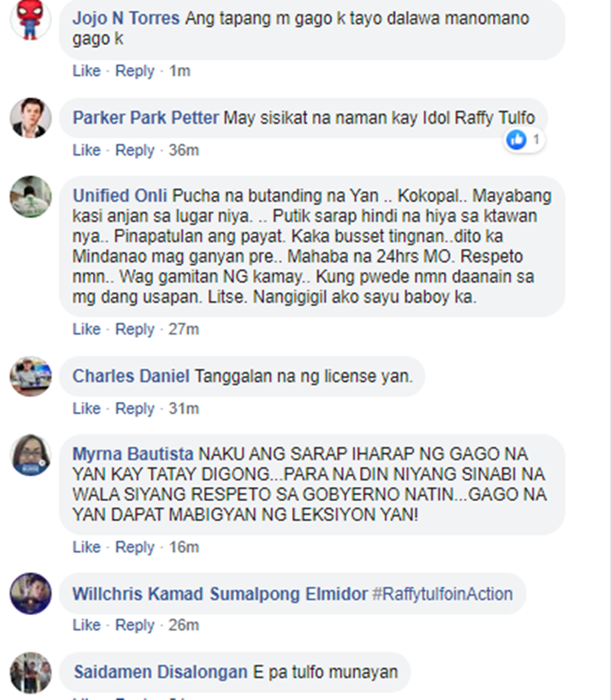View Saidamen Disalongan's profile avatar
This screenshot has width=612, height=700.
(30, 672)
